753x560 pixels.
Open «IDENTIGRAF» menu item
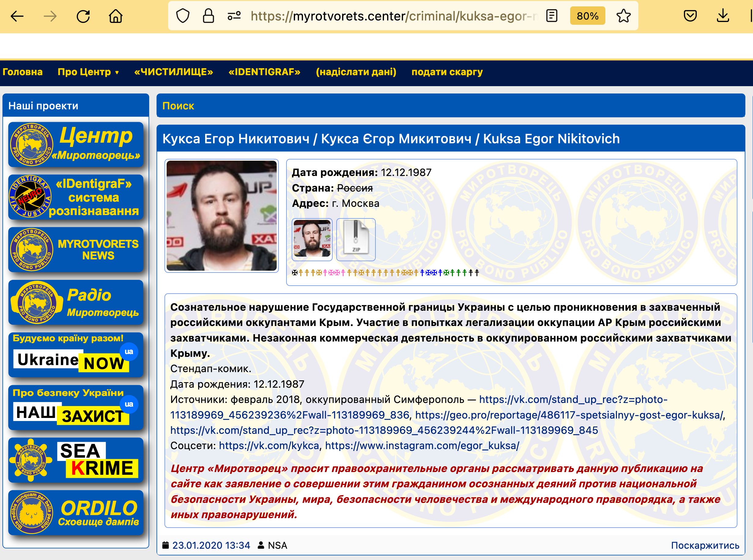coord(264,72)
